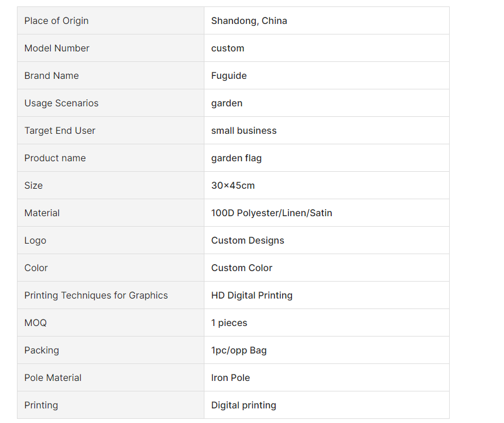
Task: Click the '1 pieces' MOQ value
Action: point(229,323)
